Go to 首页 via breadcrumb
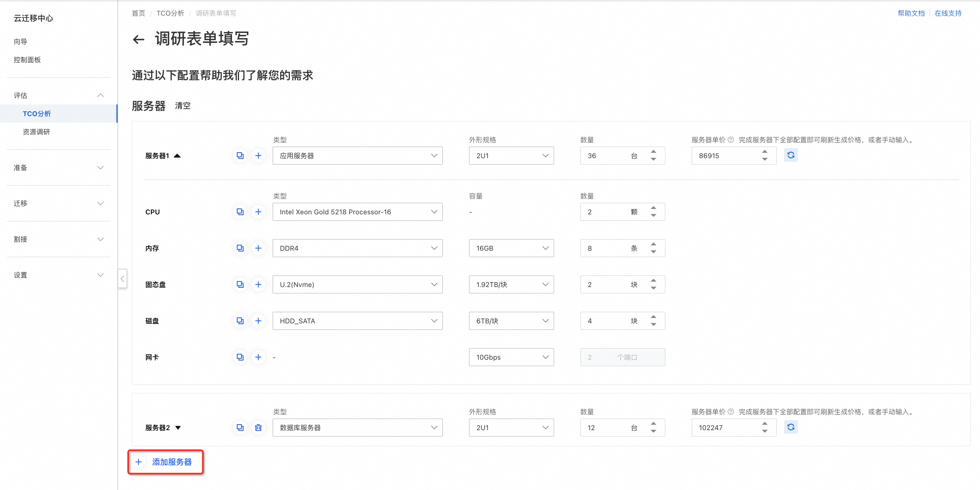980x490 pixels. tap(139, 13)
